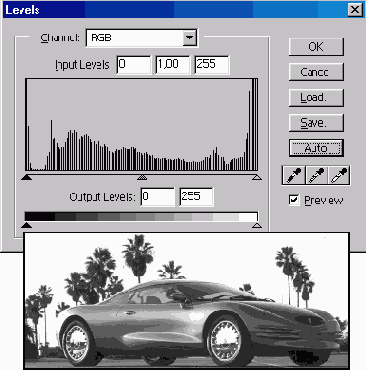Apply Auto levels adjustment

[x=316, y=148]
